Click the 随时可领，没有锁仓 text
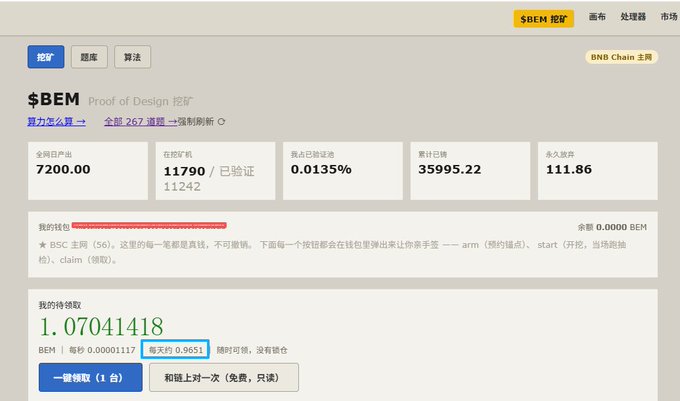The height and width of the screenshot is (401, 680). coord(252,350)
